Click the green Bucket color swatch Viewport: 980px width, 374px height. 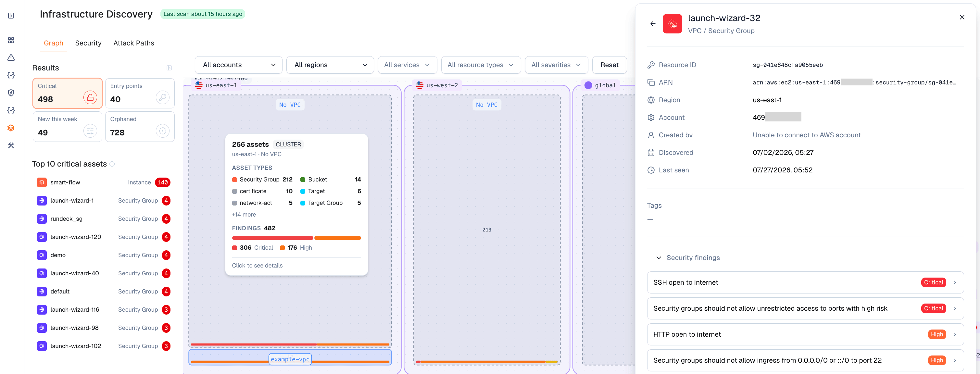tap(303, 180)
